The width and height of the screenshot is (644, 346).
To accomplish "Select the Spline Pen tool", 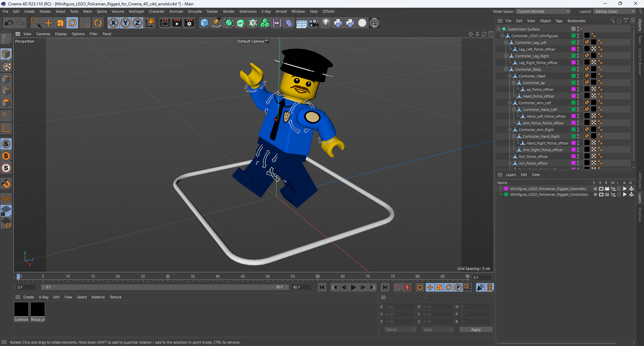I will (217, 23).
